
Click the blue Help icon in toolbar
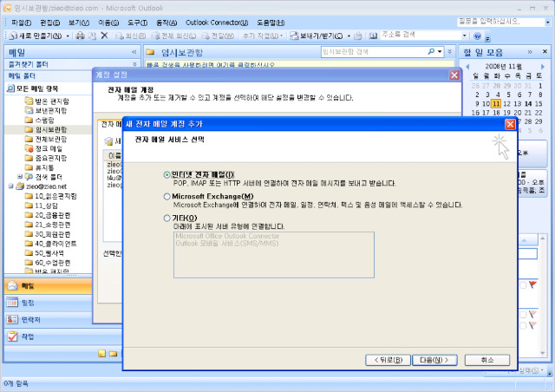478,36
